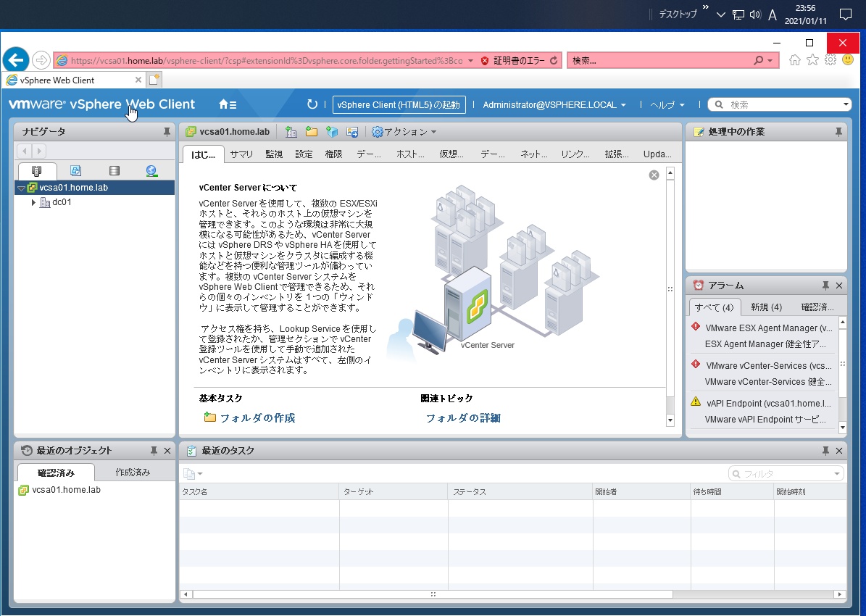Close the 最近のタスク panel
Screen dimensions: 866x616
coord(839,451)
